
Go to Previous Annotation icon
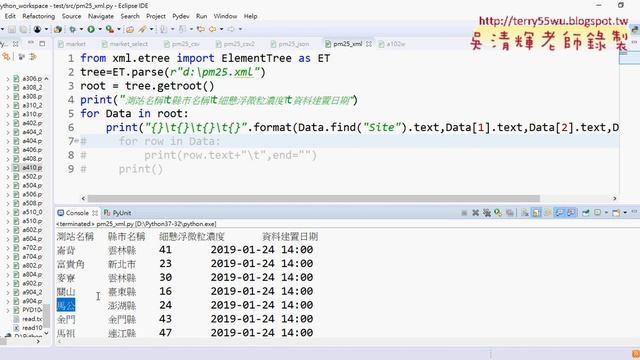(x=181, y=29)
